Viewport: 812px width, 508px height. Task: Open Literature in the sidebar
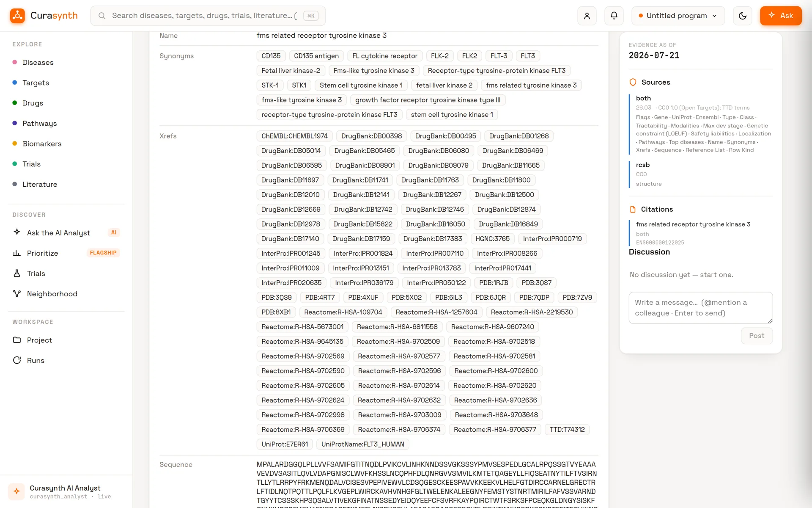tap(40, 184)
